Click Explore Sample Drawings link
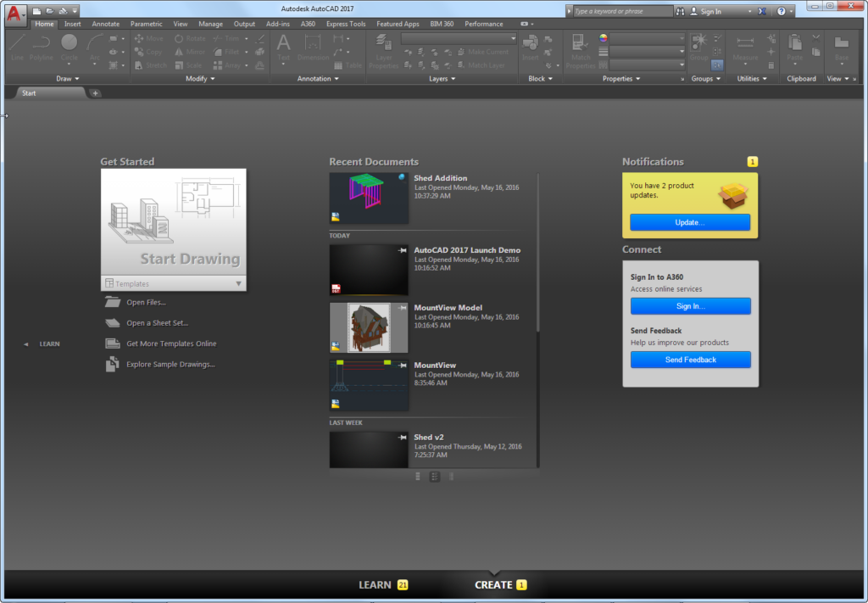Screen dimensions: 868x603 tap(170, 365)
